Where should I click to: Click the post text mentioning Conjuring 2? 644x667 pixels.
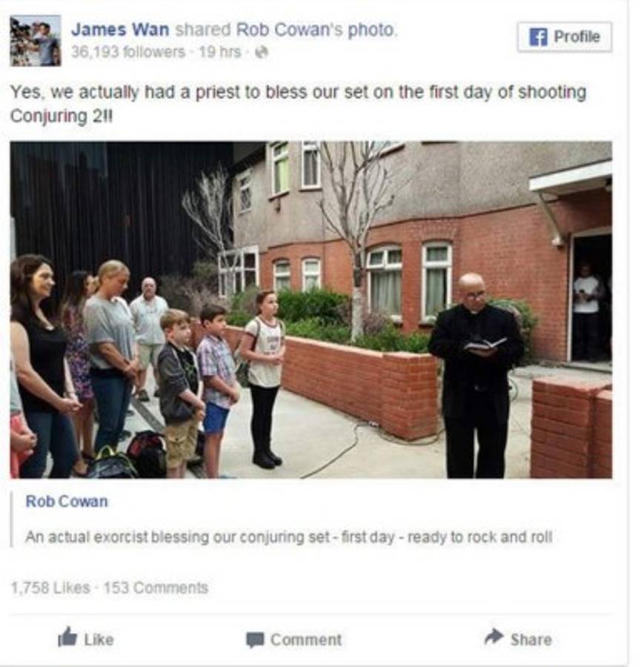pos(298,104)
